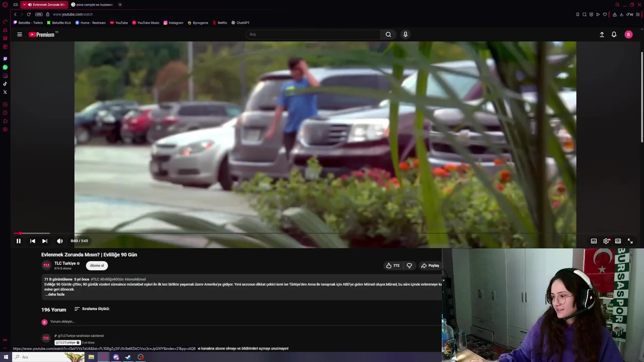Open 'Home - Restream' bookmark

(91, 23)
